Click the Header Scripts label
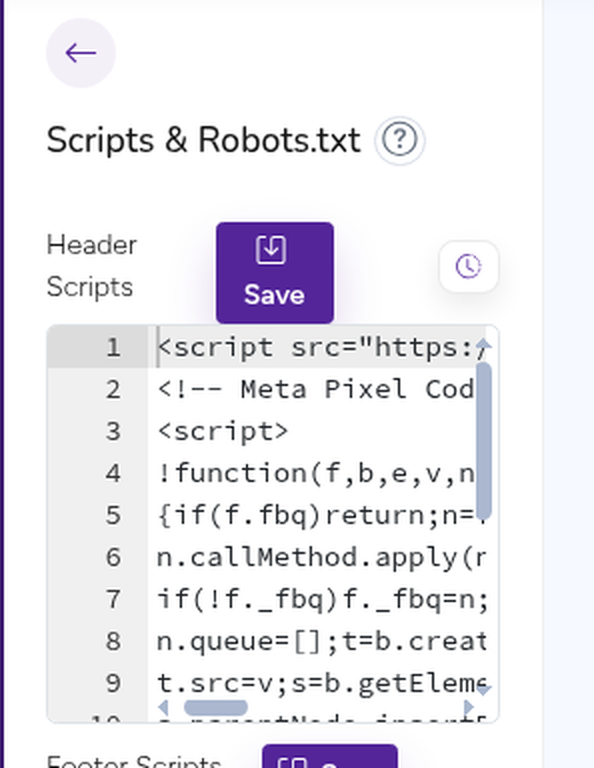594x768 pixels. [x=92, y=266]
